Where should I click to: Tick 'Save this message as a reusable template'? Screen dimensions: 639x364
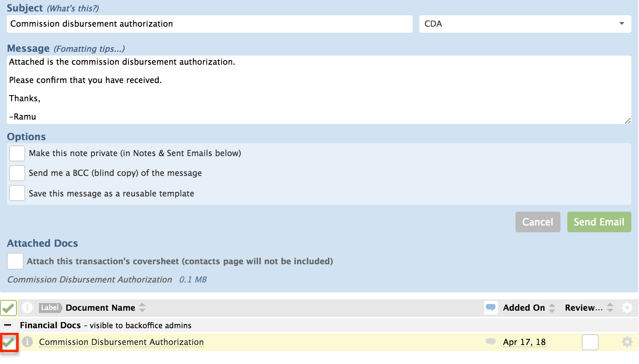(x=17, y=193)
